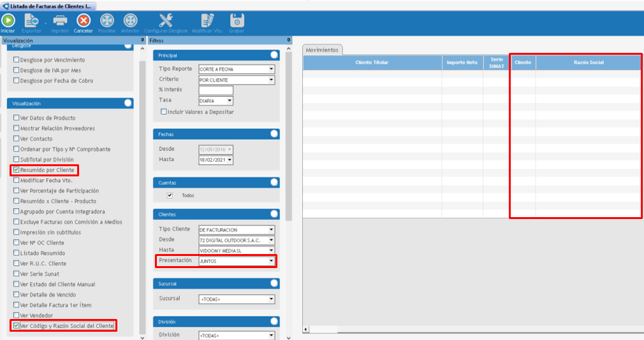Click the Próxima navigation icon

(107, 20)
